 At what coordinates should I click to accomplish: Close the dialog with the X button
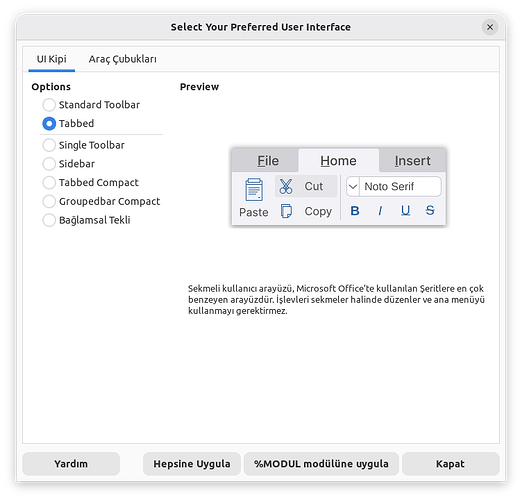pyautogui.click(x=490, y=27)
